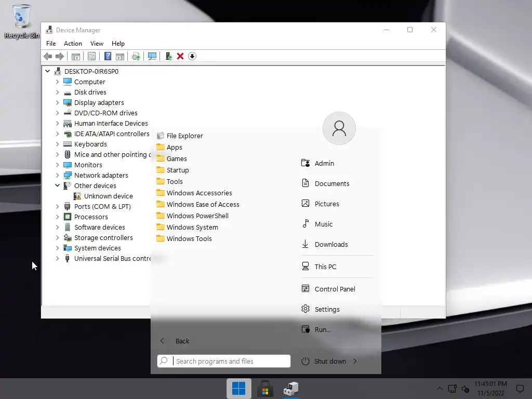
Task: Click the Back arrow toolbar icon
Action: point(48,56)
